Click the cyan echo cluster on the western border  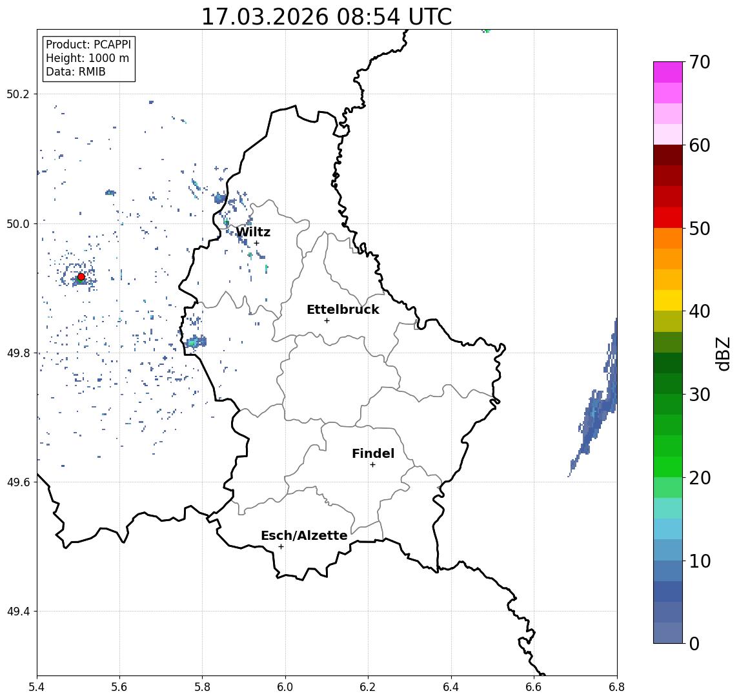click(196, 342)
